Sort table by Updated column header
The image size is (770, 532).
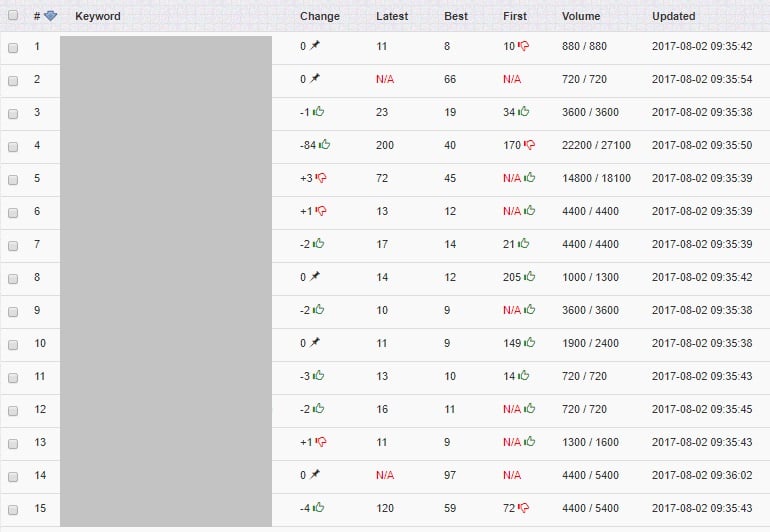pyautogui.click(x=673, y=16)
